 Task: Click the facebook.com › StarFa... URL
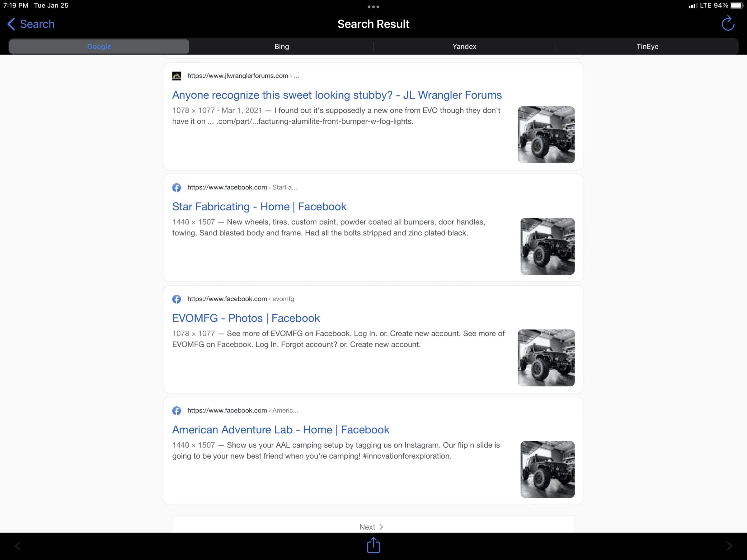tap(242, 187)
